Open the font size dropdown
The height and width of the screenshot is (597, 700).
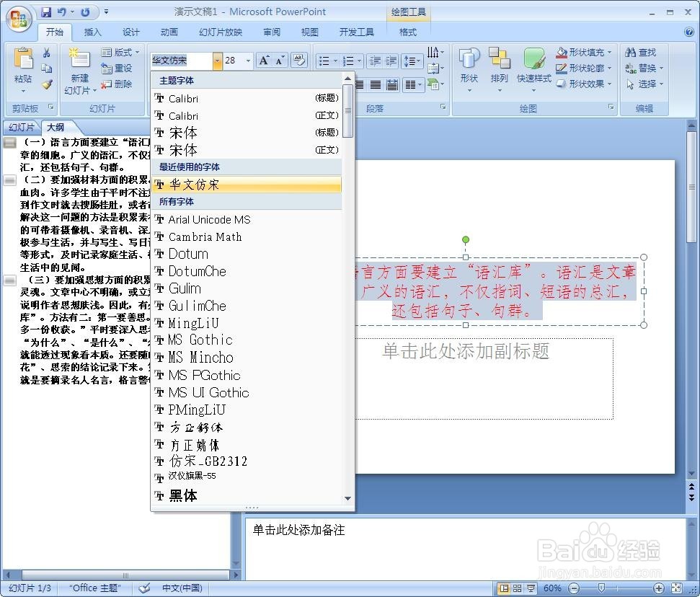pos(249,61)
